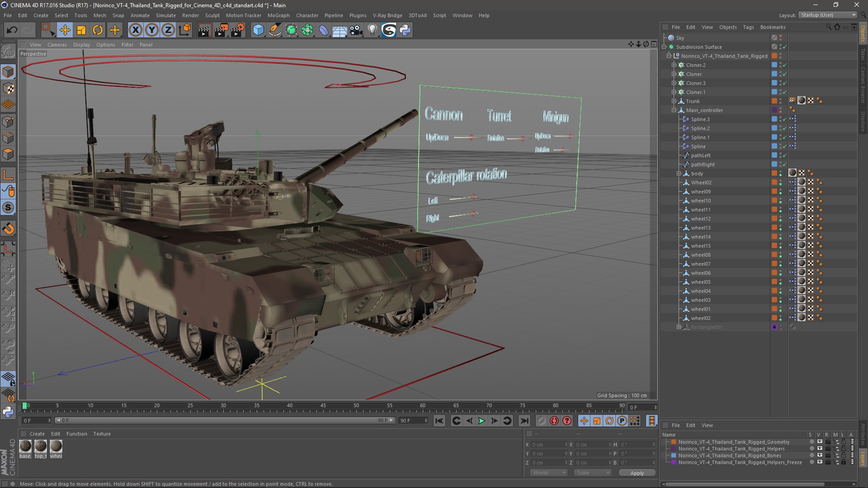Toggle Spline.3 enable checkmark

(785, 119)
